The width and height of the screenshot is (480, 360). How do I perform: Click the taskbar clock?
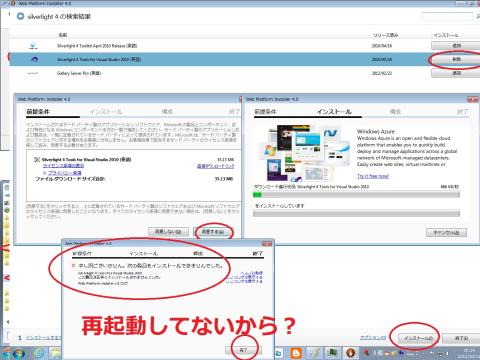pos(469,353)
